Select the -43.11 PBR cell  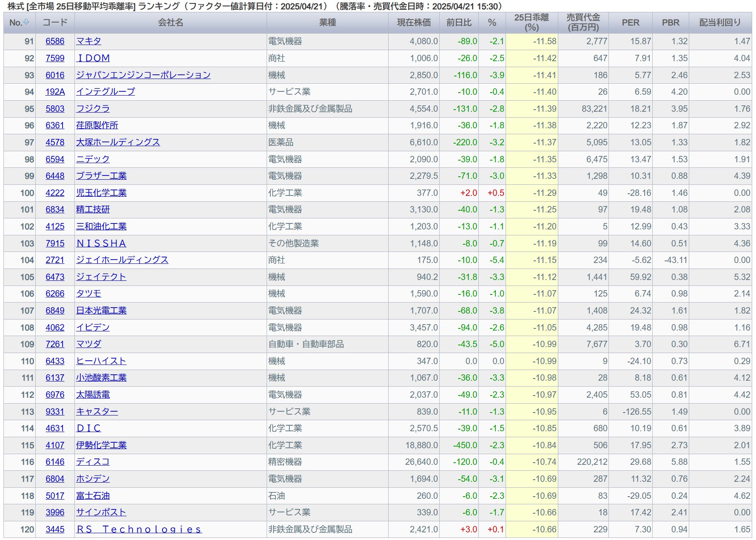pos(671,260)
